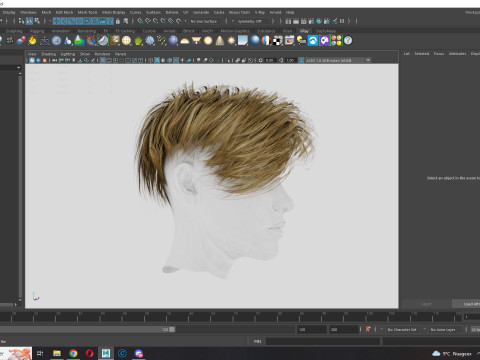This screenshot has width=480, height=360.
Task: Switch to the VRay shelf tab
Action: pos(304,31)
